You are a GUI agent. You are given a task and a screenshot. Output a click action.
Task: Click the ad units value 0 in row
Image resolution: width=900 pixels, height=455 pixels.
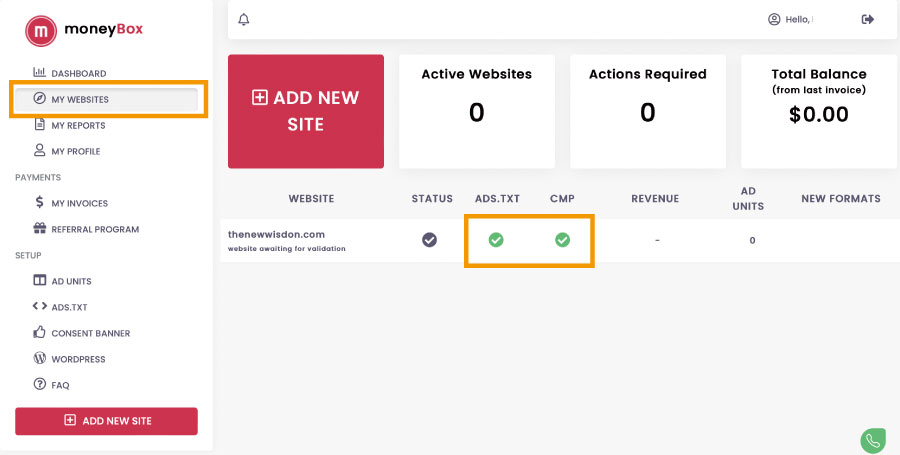(752, 240)
